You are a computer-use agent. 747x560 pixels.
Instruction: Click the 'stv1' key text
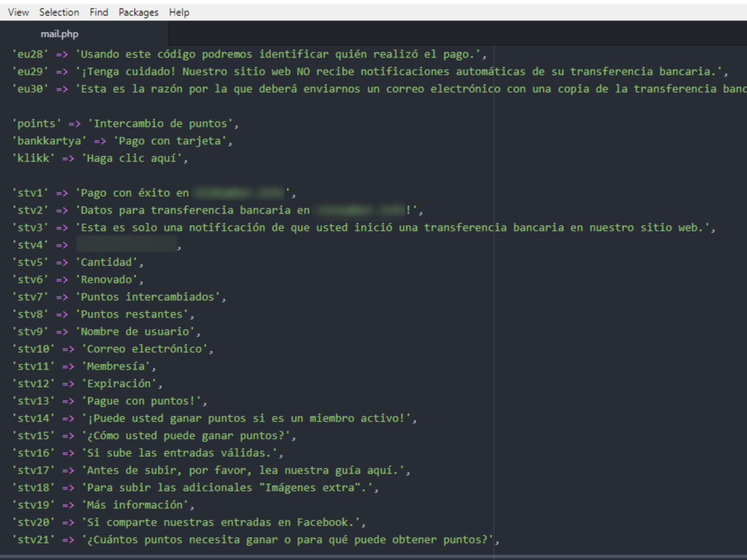[31, 193]
